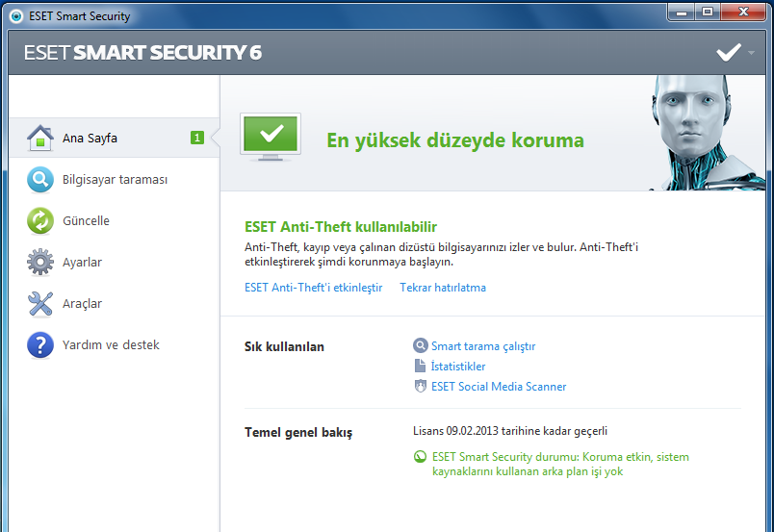Click the Yardım ve destek question icon
The image size is (774, 532).
[x=40, y=345]
